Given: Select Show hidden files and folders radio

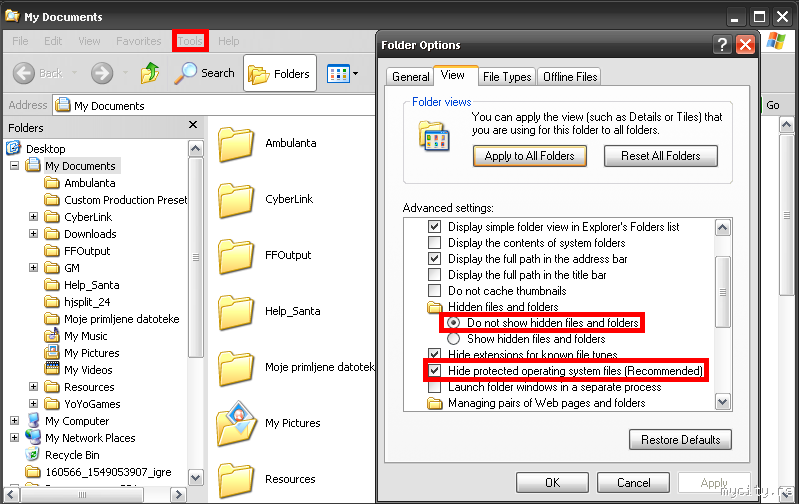Looking at the screenshot, I should (453, 338).
